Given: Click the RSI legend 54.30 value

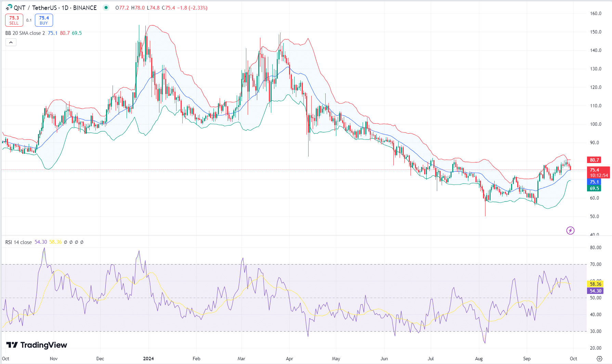Looking at the screenshot, I should point(41,242).
